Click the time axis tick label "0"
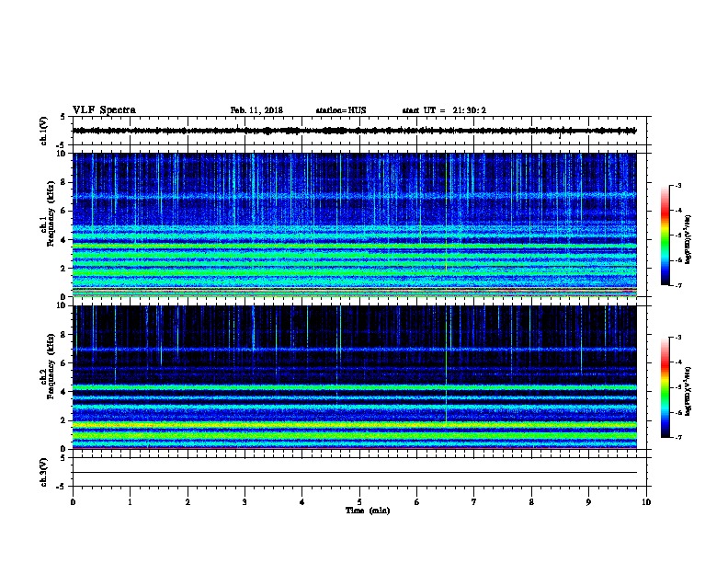Viewport: 728px width, 563px height. pyautogui.click(x=73, y=502)
